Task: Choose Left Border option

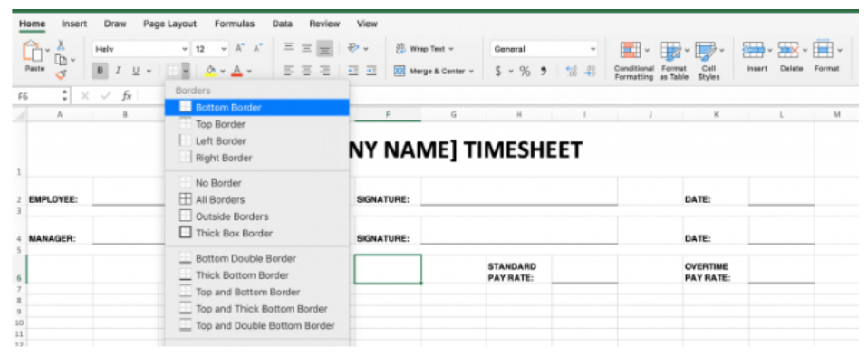Action: [x=256, y=141]
